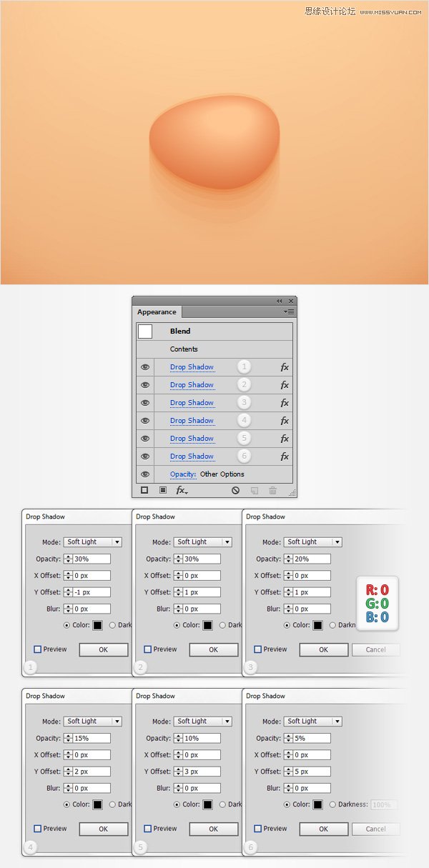Select the Color radio in the 15% opacity dialog

67,804
